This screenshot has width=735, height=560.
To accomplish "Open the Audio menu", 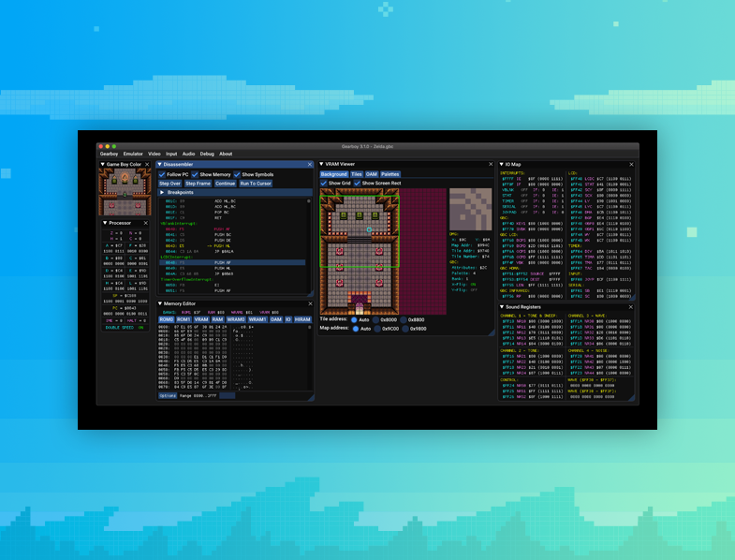I will click(x=188, y=154).
